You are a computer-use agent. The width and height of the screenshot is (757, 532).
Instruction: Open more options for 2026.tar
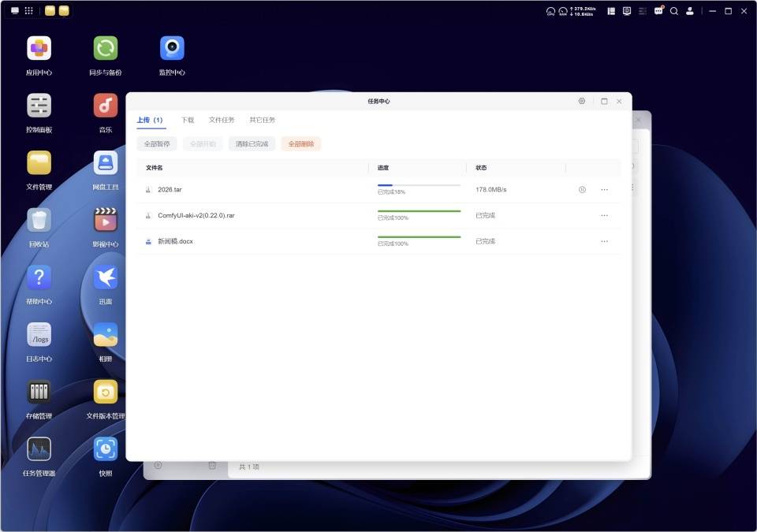coord(605,190)
